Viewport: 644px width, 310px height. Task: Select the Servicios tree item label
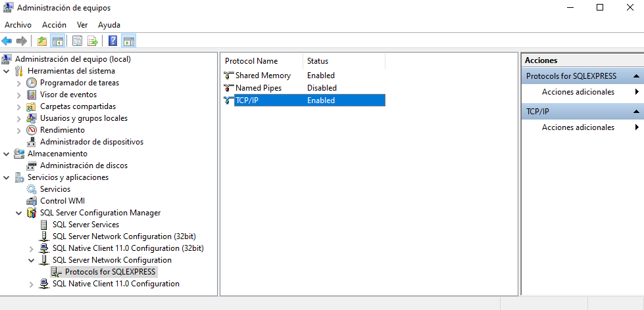click(55, 189)
